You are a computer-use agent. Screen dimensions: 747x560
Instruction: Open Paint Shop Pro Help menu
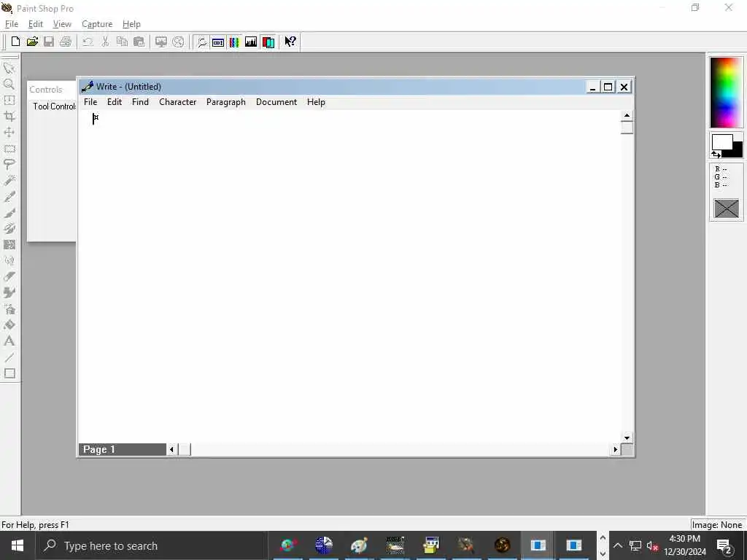(x=131, y=24)
